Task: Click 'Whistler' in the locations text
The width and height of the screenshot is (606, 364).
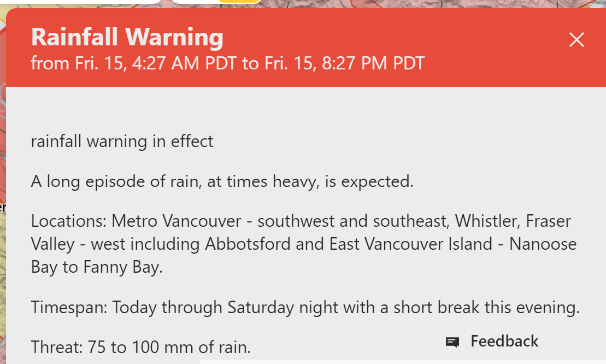Action: coord(487,221)
